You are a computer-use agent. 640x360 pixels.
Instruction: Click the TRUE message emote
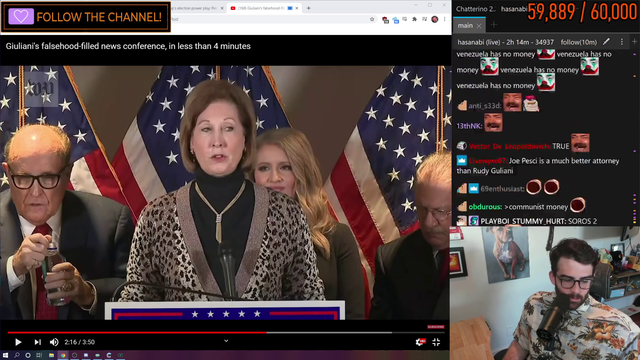(580, 143)
